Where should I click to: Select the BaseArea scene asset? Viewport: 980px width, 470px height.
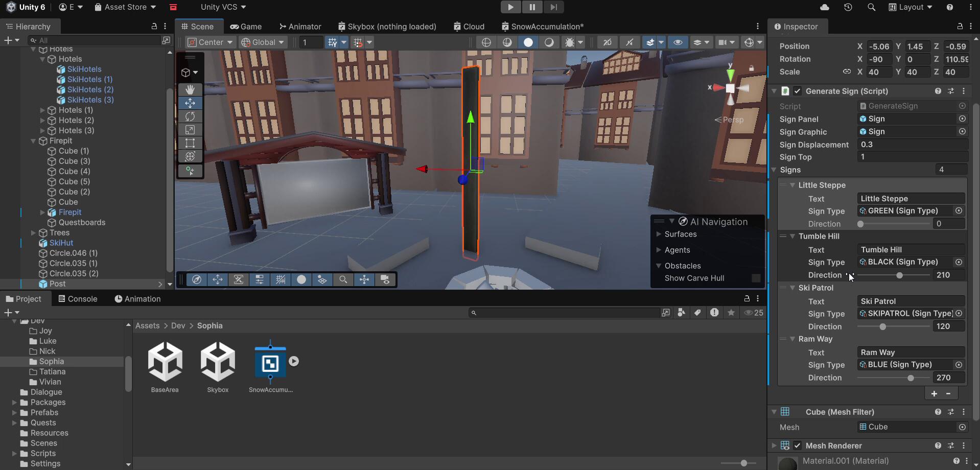pyautogui.click(x=165, y=367)
